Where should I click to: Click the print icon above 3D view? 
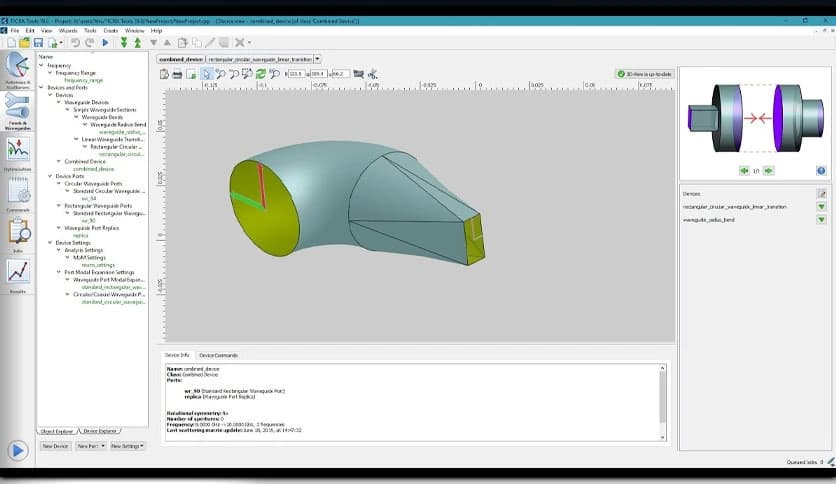click(177, 74)
